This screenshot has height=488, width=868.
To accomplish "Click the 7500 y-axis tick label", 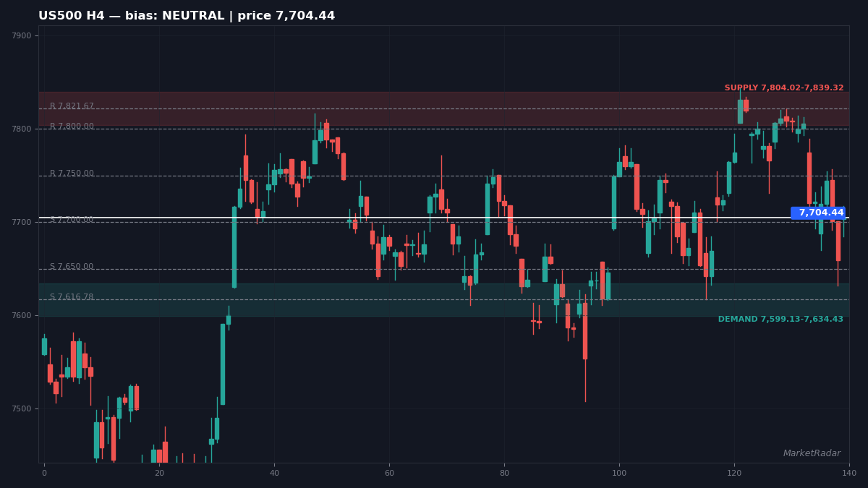I will tap(22, 409).
